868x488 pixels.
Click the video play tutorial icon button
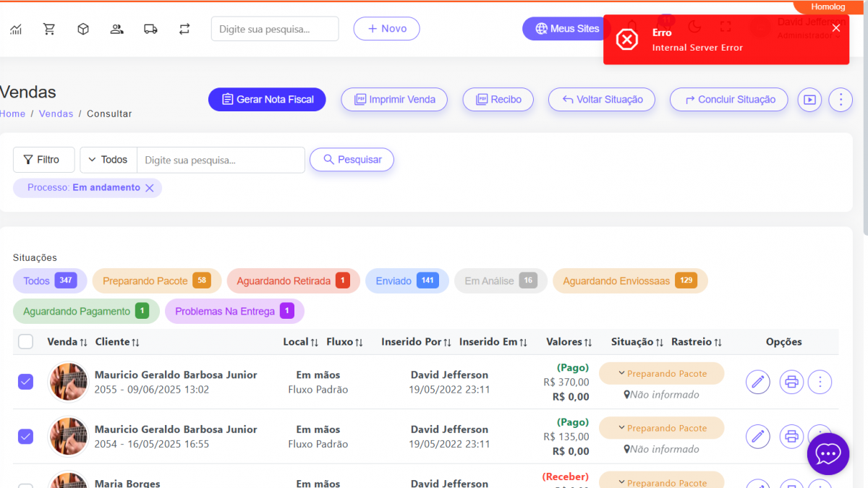coord(809,100)
